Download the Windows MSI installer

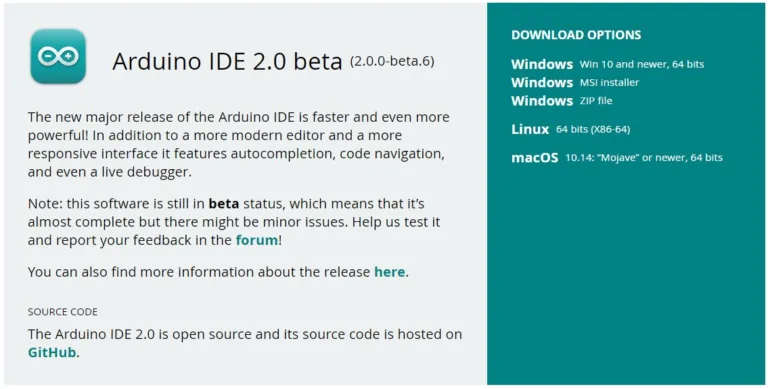[575, 82]
